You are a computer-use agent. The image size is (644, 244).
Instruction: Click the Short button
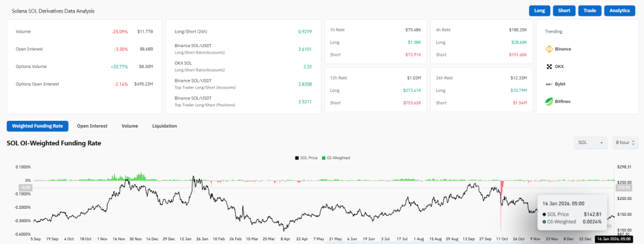(x=564, y=11)
